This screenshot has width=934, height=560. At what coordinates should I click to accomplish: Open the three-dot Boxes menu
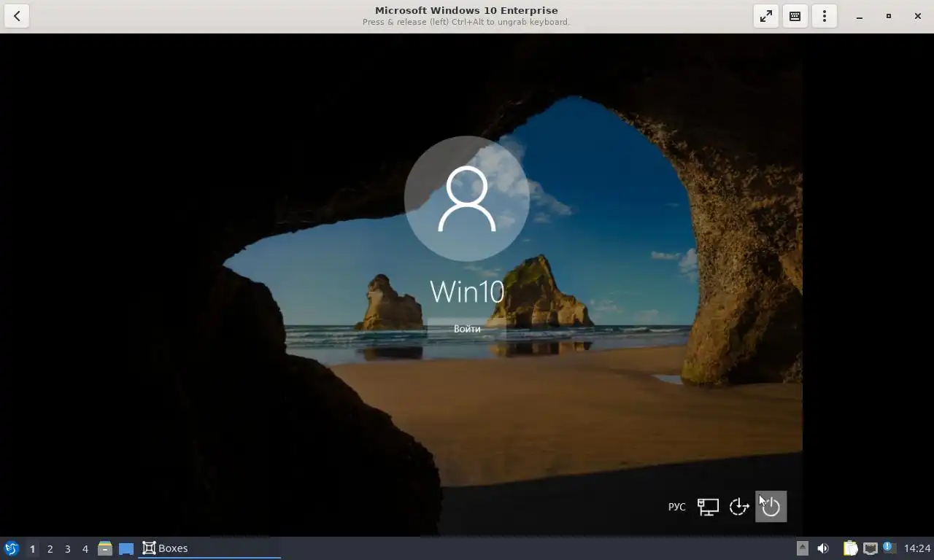[x=825, y=16]
